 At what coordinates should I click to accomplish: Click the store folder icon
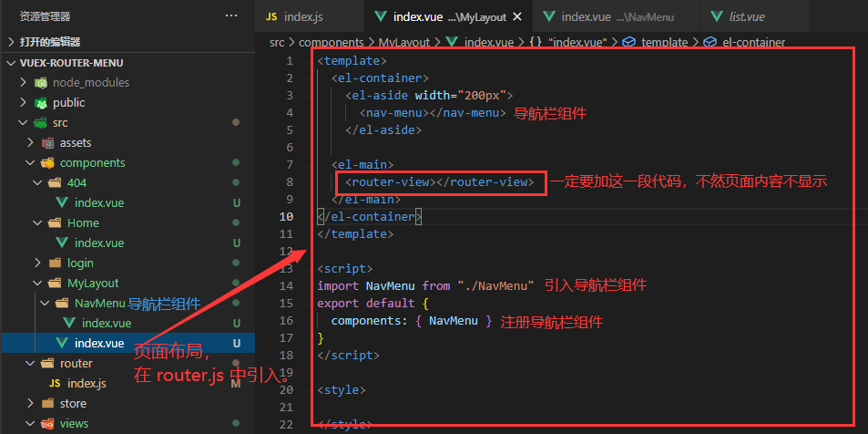[x=48, y=403]
